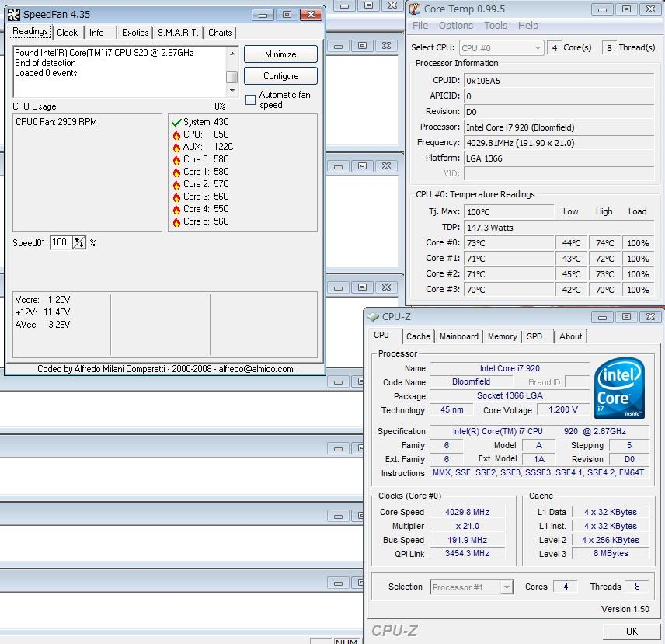Enable the Automatic fan speed checkbox
The height and width of the screenshot is (644, 665).
point(250,99)
